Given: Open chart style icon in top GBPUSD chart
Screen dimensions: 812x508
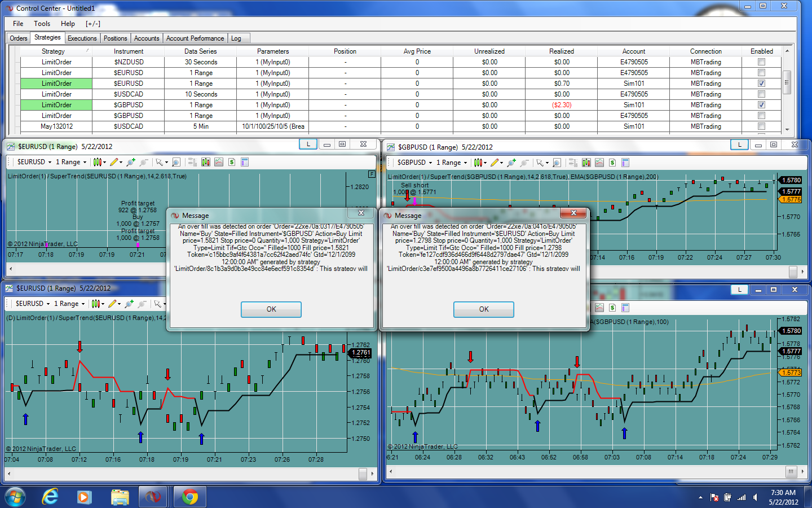Looking at the screenshot, I should point(477,163).
